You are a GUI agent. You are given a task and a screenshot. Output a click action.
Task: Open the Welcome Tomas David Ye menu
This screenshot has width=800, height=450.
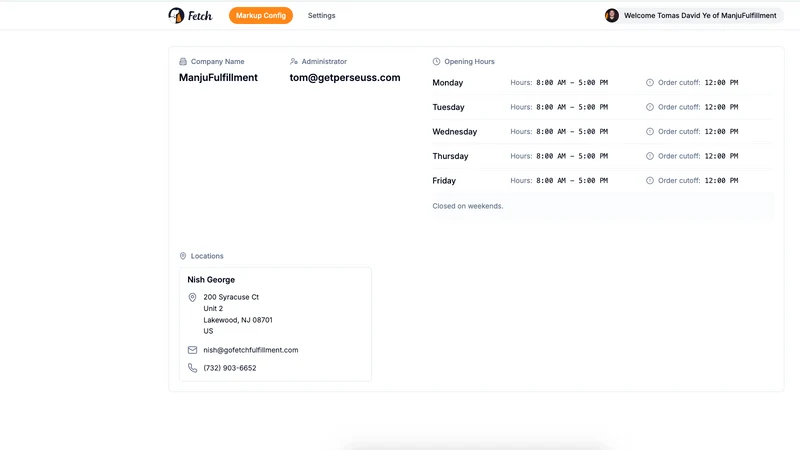pos(693,15)
